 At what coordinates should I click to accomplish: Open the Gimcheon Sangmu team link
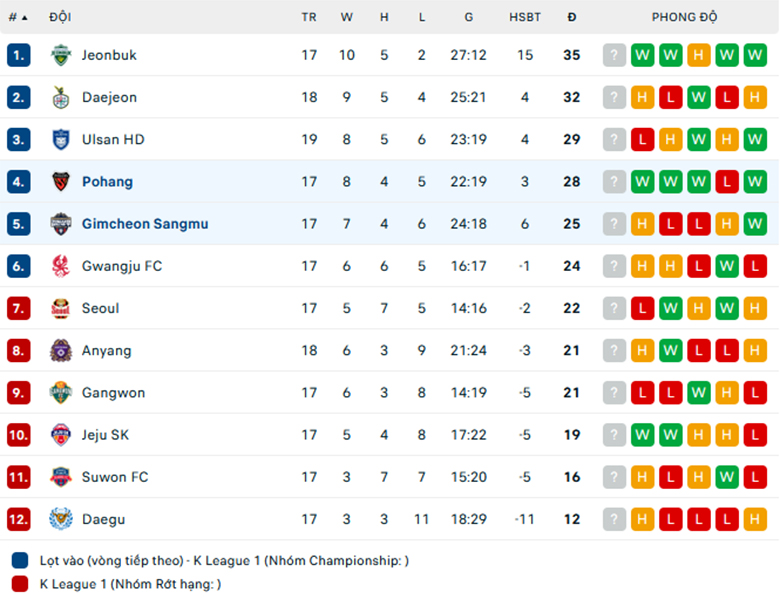145,224
